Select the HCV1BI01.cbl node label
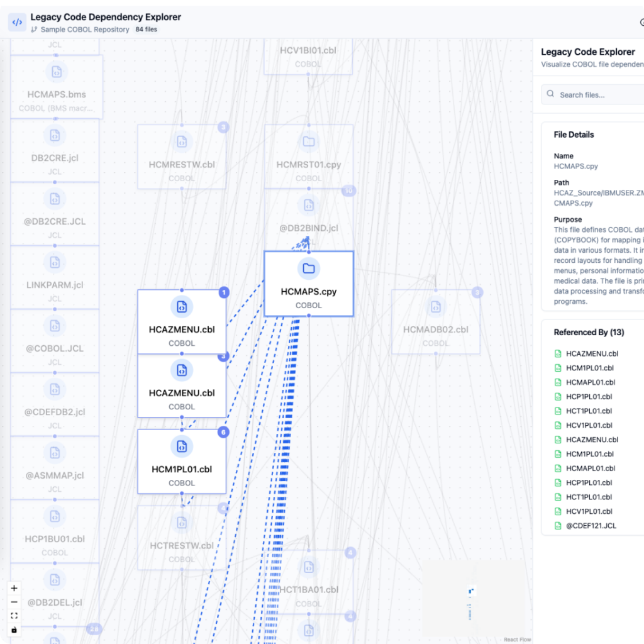This screenshot has height=644, width=644. (x=308, y=50)
